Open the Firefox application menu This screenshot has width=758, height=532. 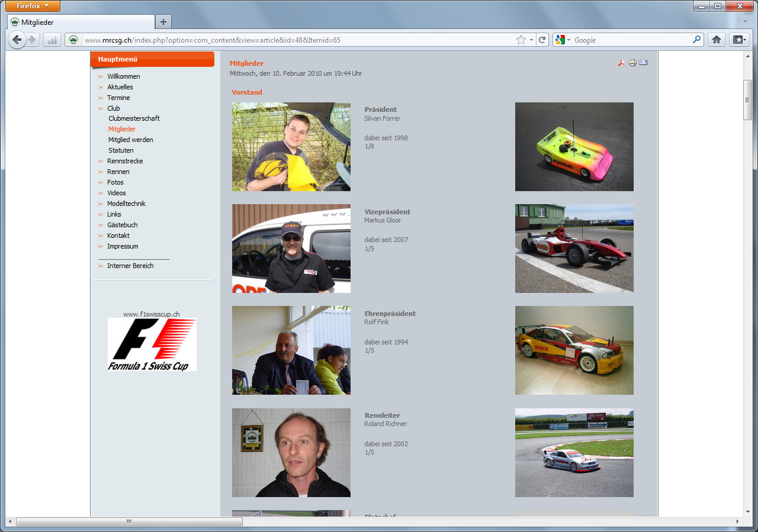[x=33, y=6]
